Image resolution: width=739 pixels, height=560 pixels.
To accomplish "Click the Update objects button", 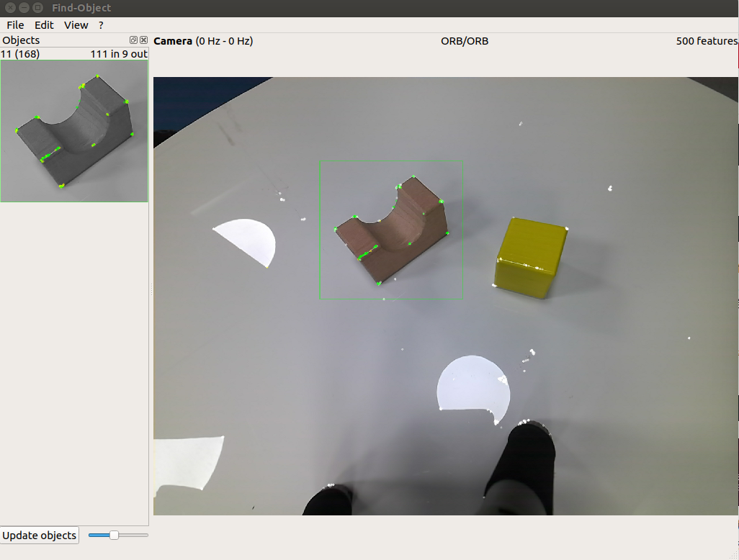I will (39, 536).
